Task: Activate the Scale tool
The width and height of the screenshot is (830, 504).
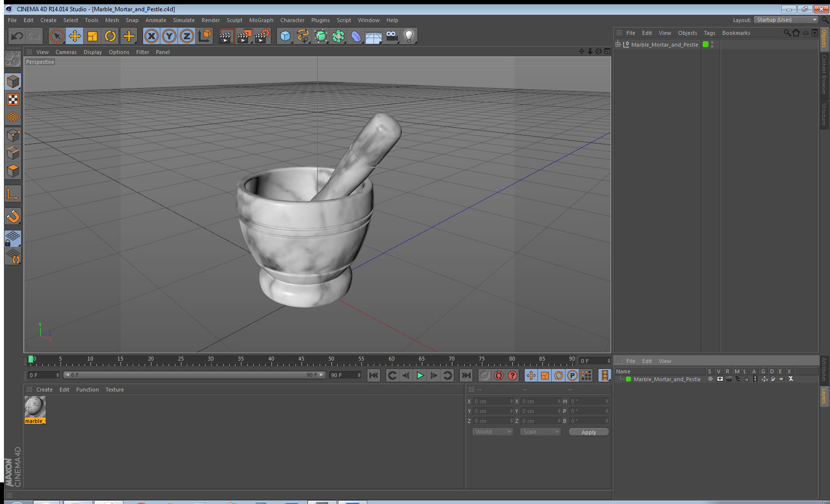Action: coord(92,36)
